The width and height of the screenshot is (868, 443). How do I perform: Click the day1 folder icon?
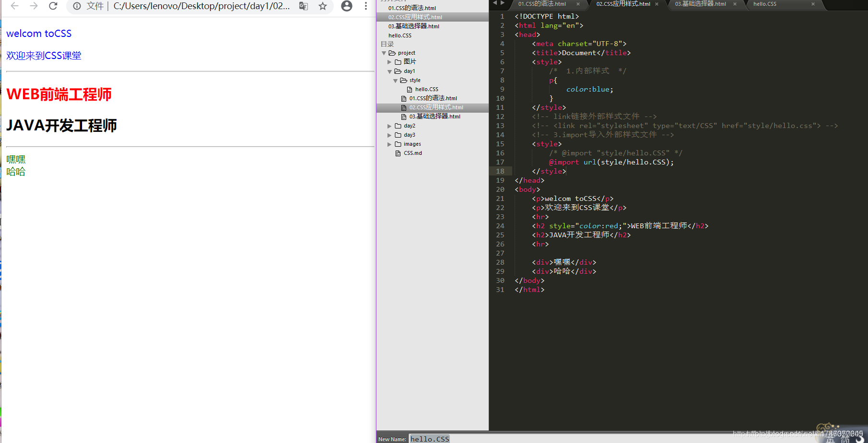pyautogui.click(x=398, y=71)
